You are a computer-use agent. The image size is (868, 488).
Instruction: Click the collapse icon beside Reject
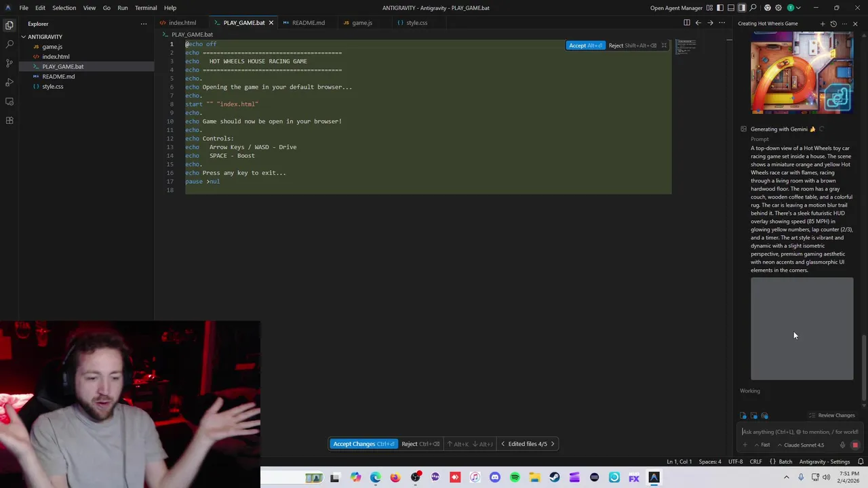pyautogui.click(x=664, y=45)
